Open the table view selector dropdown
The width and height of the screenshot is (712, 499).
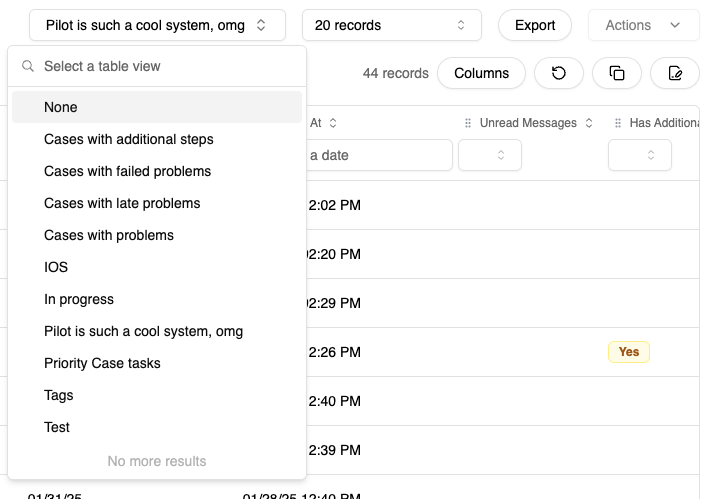pyautogui.click(x=157, y=25)
